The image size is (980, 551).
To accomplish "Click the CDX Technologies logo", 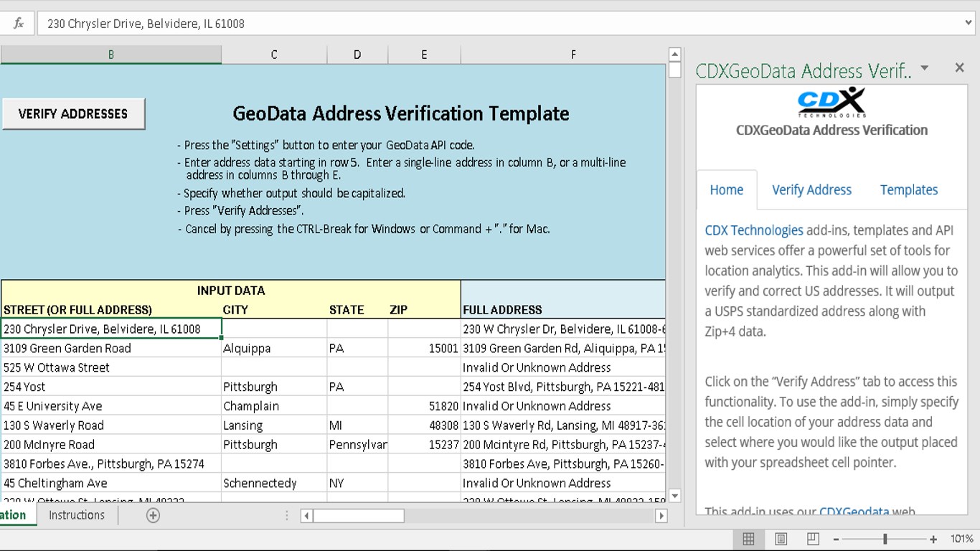I will [831, 103].
